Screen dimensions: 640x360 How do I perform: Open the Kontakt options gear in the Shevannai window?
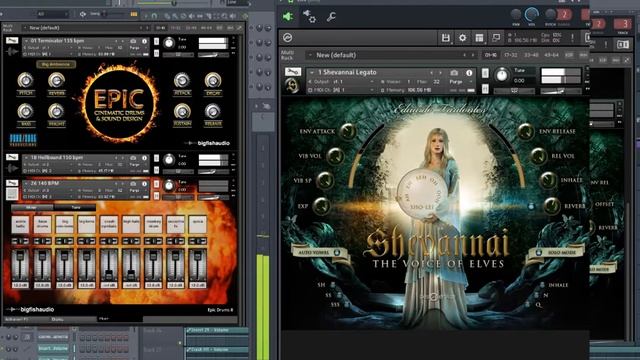462,38
